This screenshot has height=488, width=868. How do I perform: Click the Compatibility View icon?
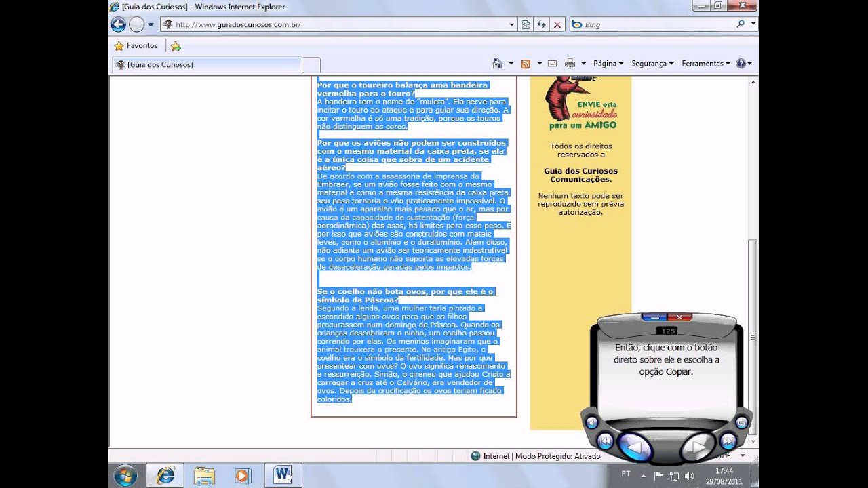(x=526, y=24)
